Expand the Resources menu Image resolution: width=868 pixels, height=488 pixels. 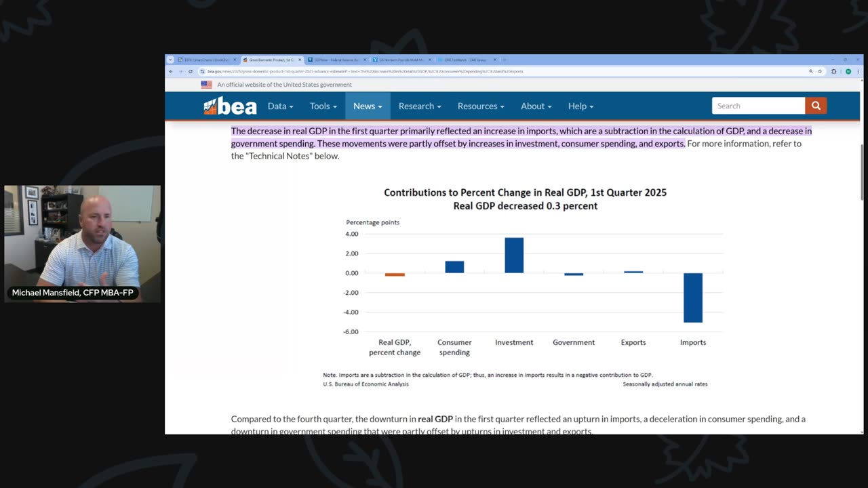(480, 106)
